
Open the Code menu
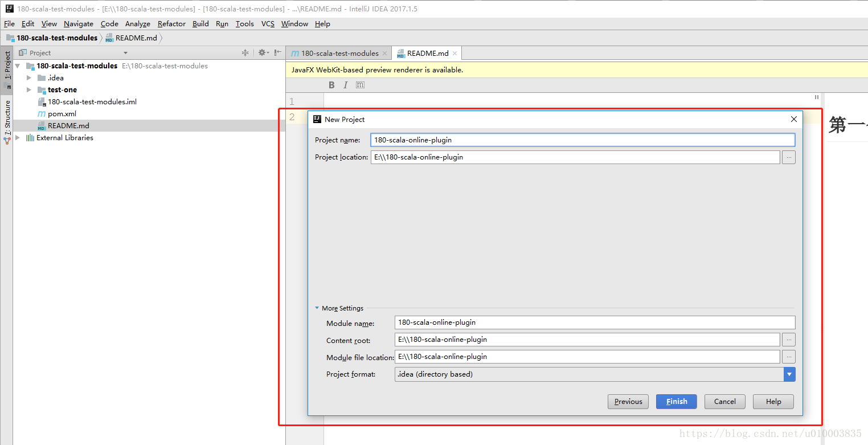(x=109, y=24)
